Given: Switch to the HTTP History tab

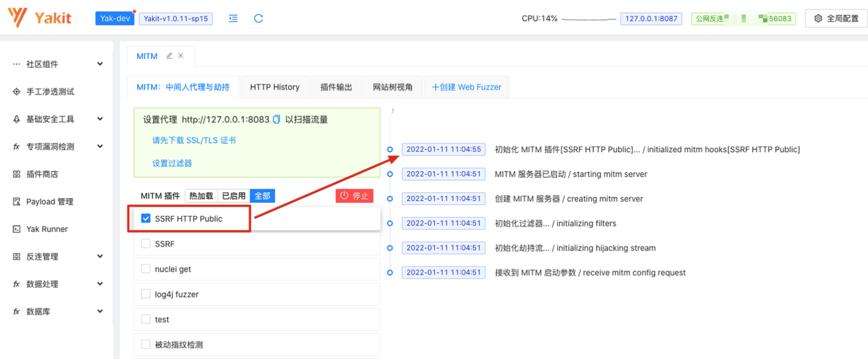Looking at the screenshot, I should (275, 87).
